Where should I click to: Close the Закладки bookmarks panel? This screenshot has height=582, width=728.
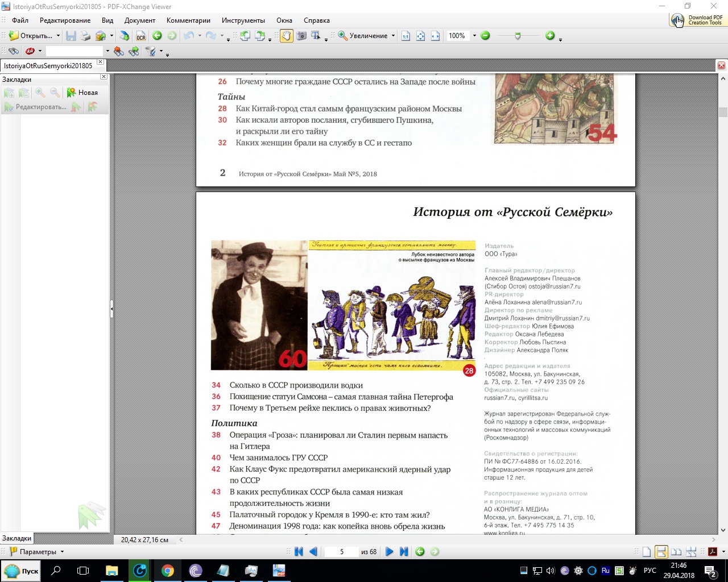[104, 77]
